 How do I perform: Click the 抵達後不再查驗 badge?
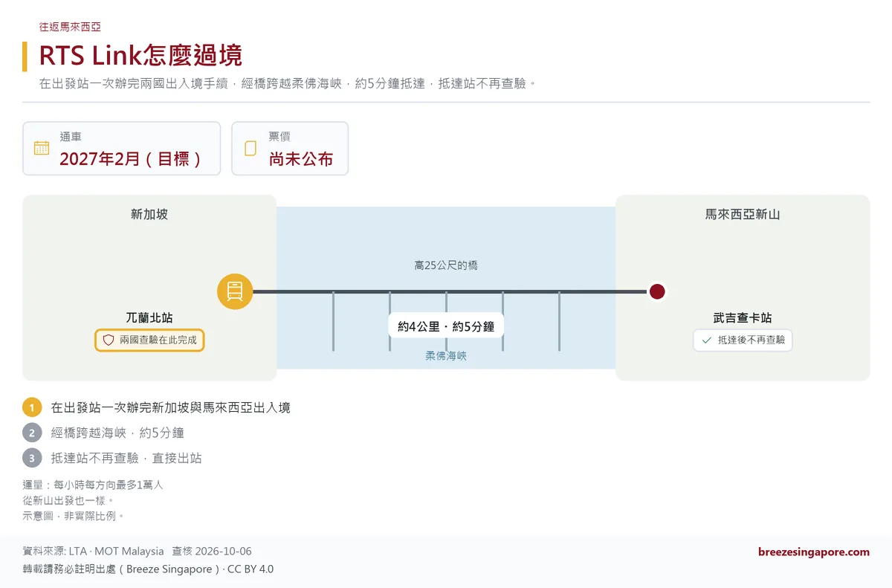point(743,340)
